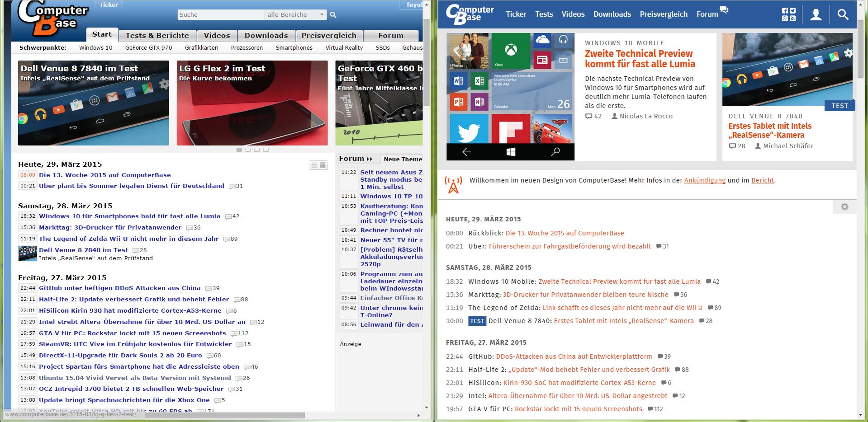Submit search with magnifier in old design
868x422 pixels.
click(x=333, y=15)
